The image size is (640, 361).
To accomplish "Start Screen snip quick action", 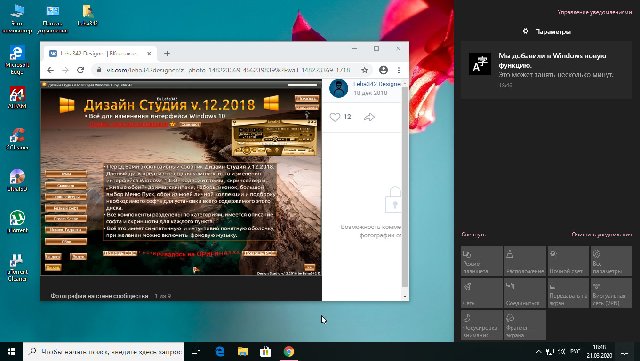I will pos(524,325).
